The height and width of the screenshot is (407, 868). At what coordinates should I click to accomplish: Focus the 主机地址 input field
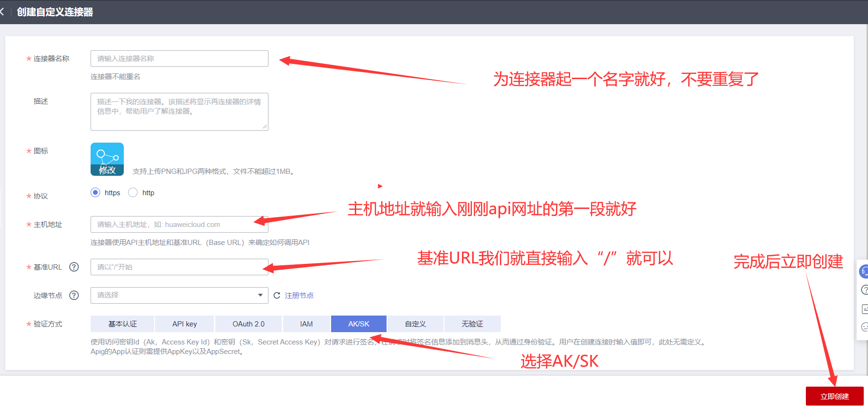(179, 224)
